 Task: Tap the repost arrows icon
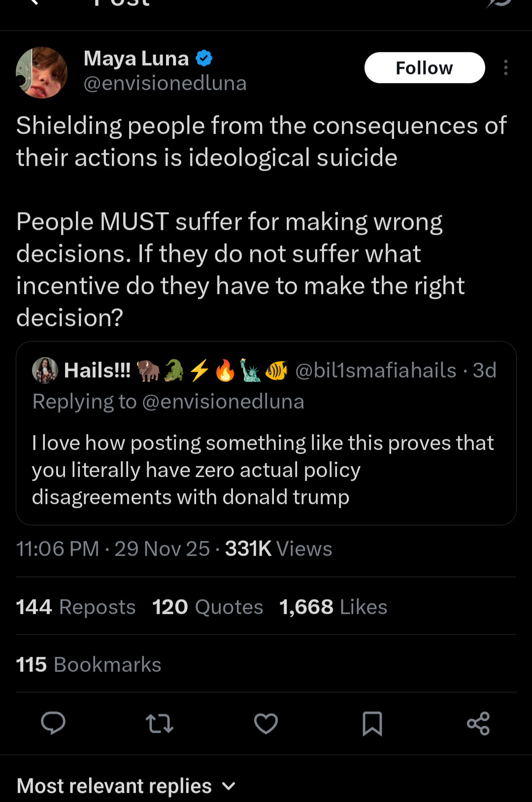(x=160, y=724)
